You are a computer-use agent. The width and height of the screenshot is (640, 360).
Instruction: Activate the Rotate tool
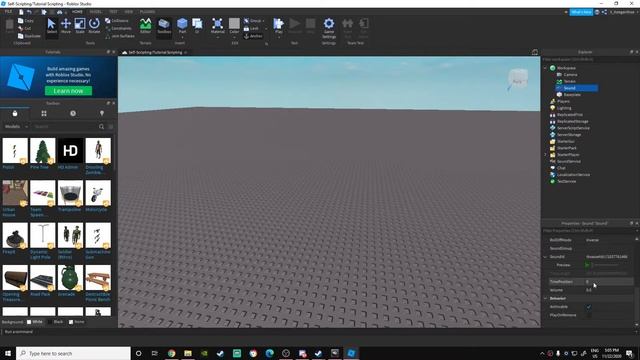(x=94, y=27)
